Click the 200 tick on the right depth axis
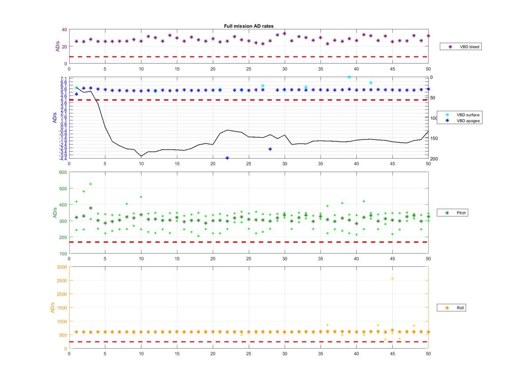The width and height of the screenshot is (532, 392). (434, 159)
